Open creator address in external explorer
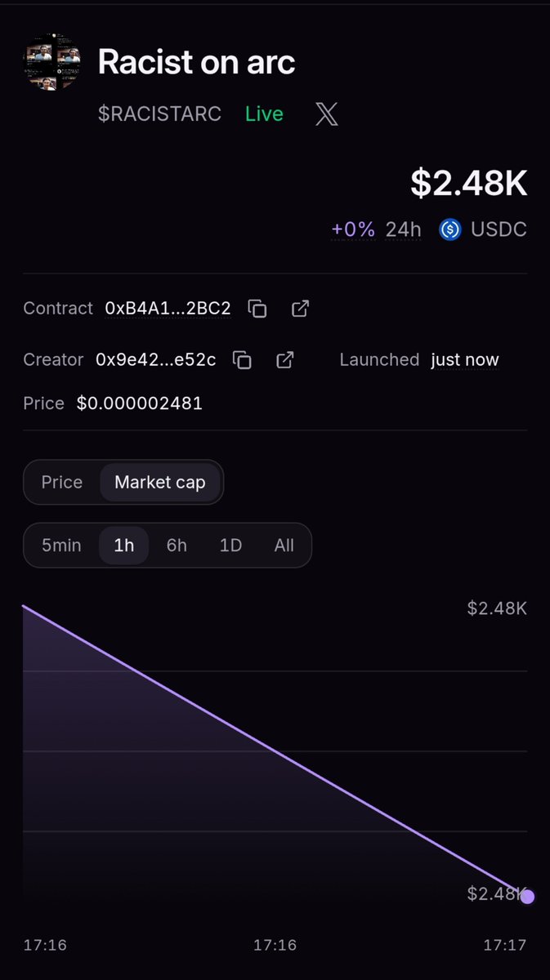Viewport: 550px width, 980px height. pyautogui.click(x=285, y=360)
